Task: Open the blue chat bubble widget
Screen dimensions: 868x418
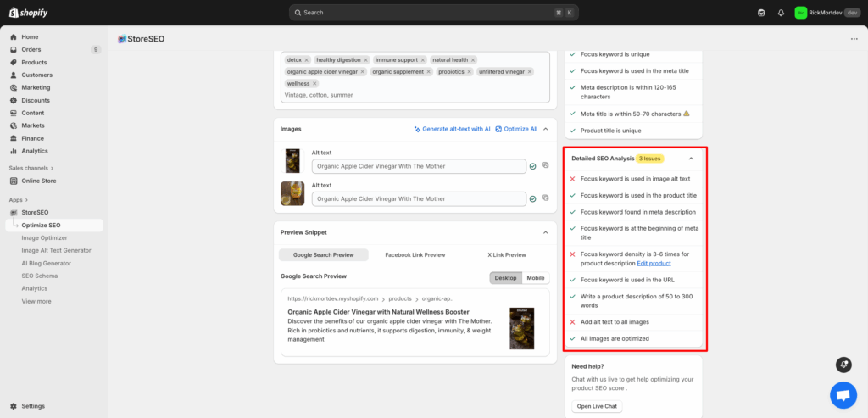Action: pos(843,394)
